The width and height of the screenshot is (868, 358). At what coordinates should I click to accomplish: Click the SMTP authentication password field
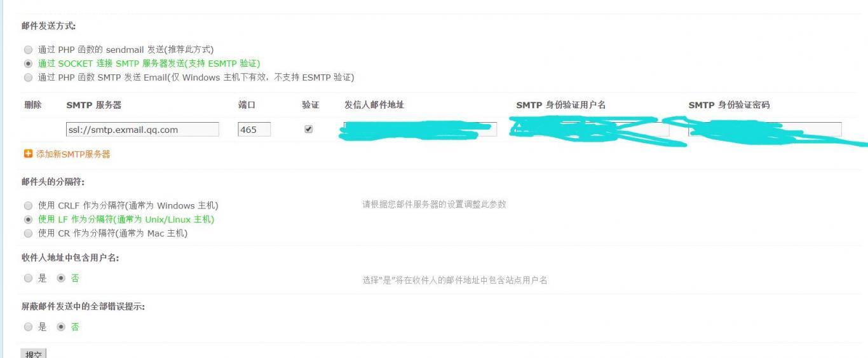pyautogui.click(x=764, y=130)
